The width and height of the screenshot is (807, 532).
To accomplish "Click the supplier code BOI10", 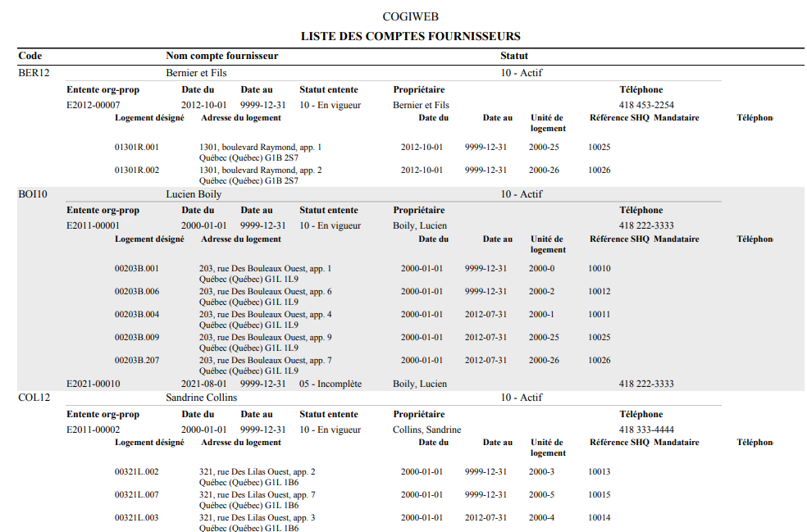I will pos(33,195).
